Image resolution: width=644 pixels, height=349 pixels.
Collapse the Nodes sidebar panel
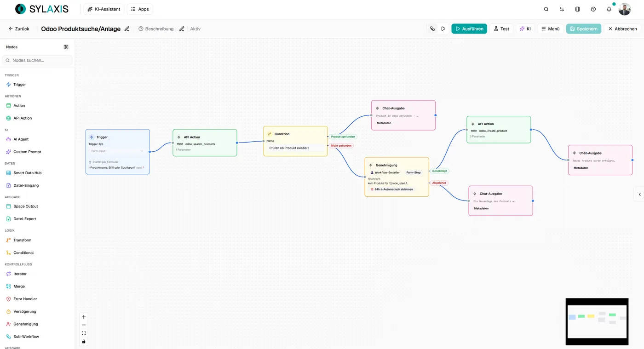[66, 47]
